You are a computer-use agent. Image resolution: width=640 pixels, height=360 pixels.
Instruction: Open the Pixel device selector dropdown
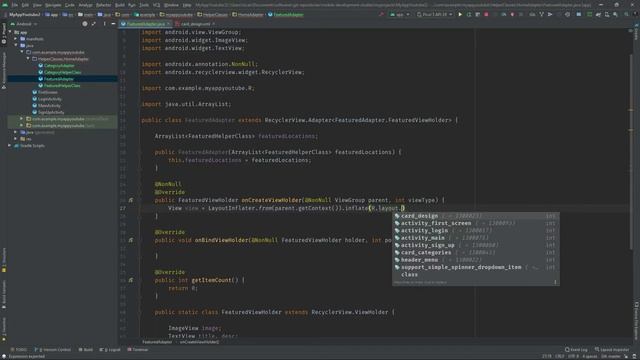pos(434,15)
